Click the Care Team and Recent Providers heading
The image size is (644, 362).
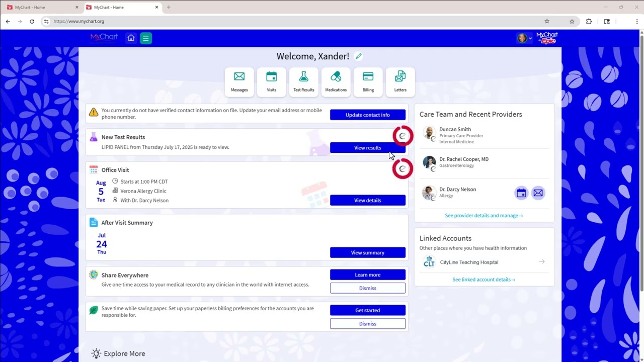471,115
